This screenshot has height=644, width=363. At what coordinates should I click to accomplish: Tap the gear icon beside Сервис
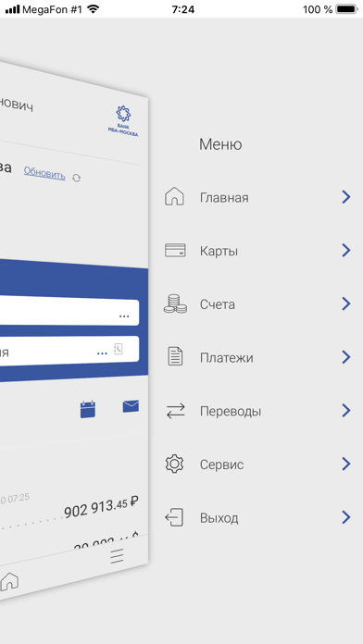click(175, 464)
